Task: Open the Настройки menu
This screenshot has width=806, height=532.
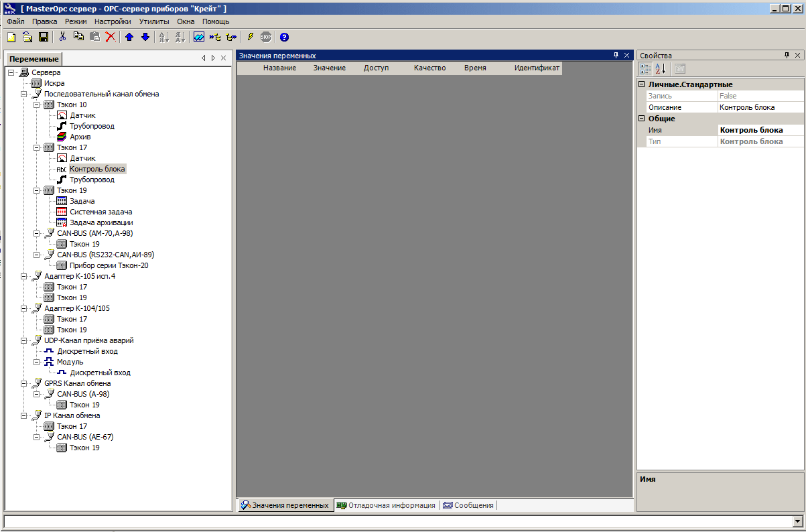Action: (x=113, y=21)
